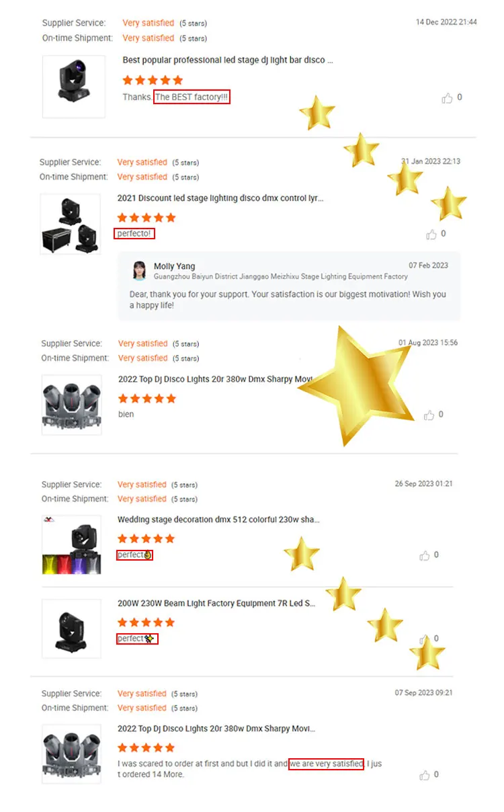Click Molly Yang's avatar picture
Screen dimensions: 504x812
pyautogui.click(x=140, y=270)
